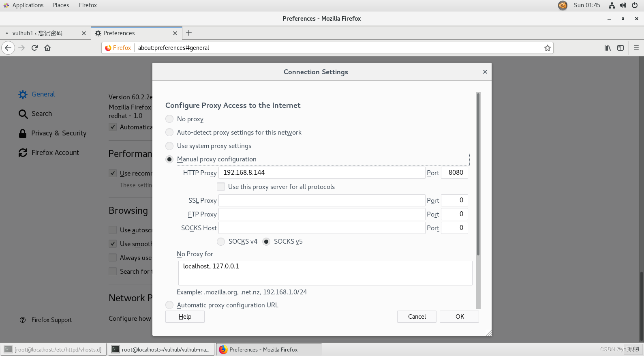Screen dimensions: 644x356
Task: Click the SOCKS Host address field
Action: [322, 228]
